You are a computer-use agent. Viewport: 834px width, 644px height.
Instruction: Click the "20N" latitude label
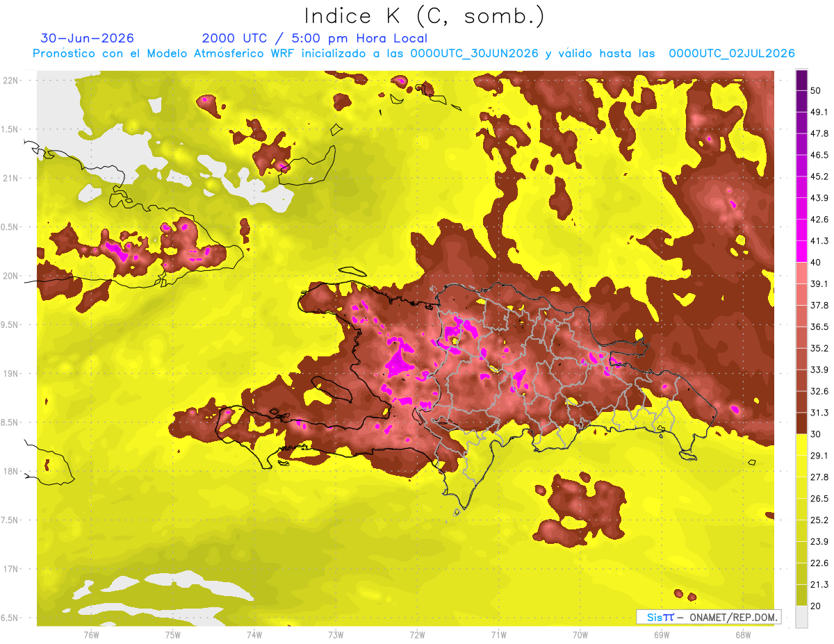tap(12, 276)
